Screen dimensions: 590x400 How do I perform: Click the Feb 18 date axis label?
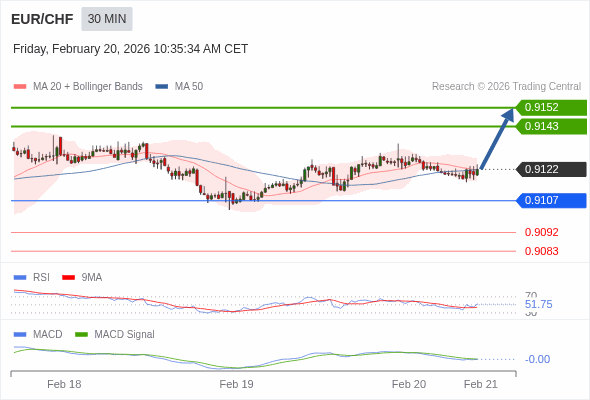pyautogui.click(x=64, y=384)
